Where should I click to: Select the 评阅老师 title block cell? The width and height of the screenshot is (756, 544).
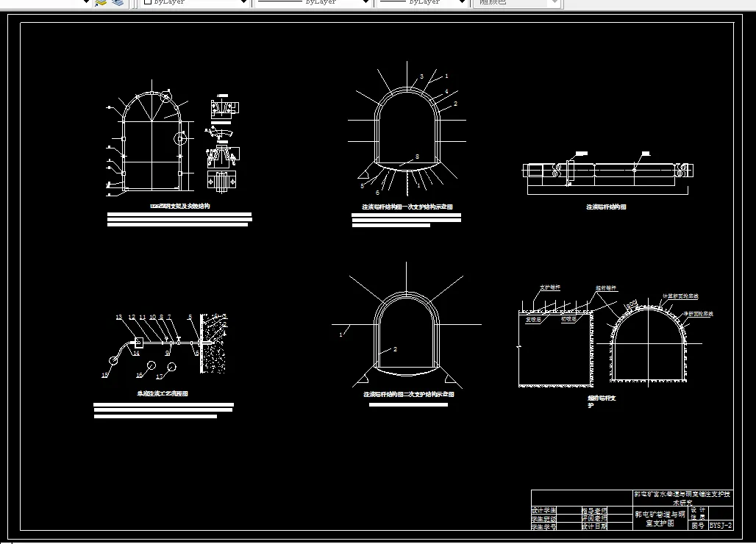point(594,518)
